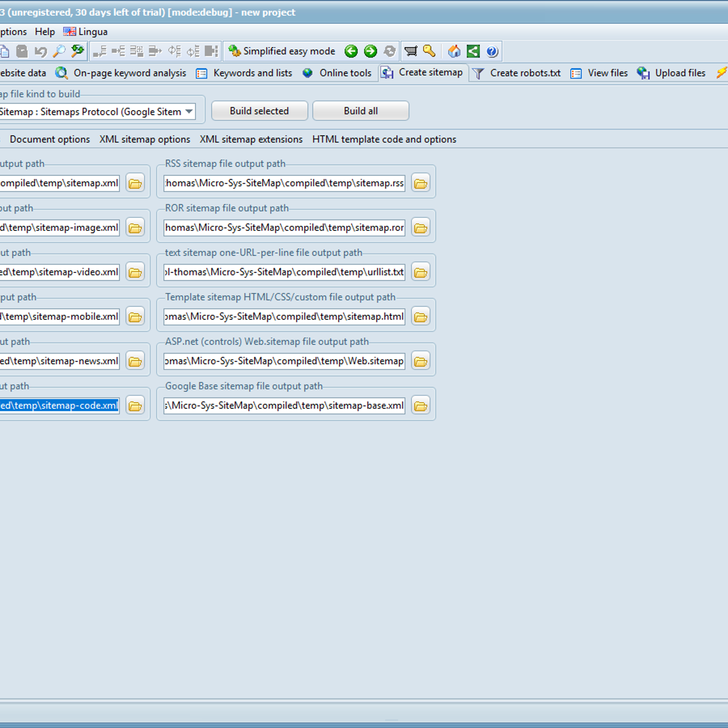This screenshot has height=728, width=728.
Task: Click the green share icon
Action: coord(473,51)
